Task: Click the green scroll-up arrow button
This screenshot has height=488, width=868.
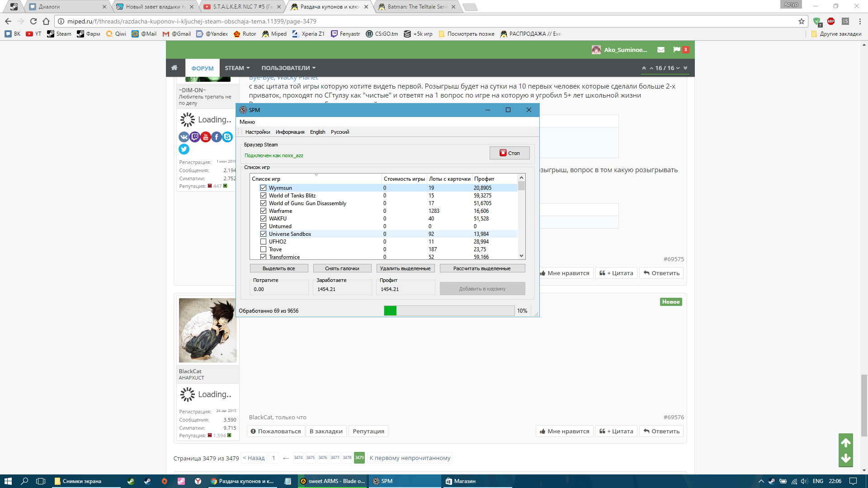Action: (x=846, y=443)
